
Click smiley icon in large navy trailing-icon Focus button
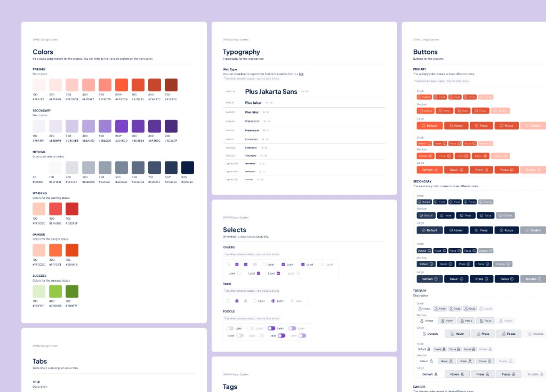tap(512, 279)
